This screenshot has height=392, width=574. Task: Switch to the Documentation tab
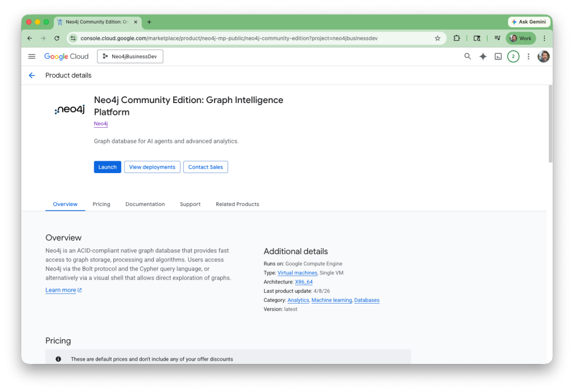click(x=145, y=204)
